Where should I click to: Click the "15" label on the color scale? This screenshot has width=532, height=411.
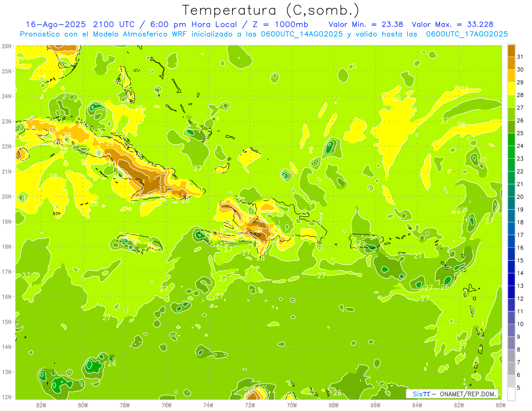pyautogui.click(x=520, y=260)
